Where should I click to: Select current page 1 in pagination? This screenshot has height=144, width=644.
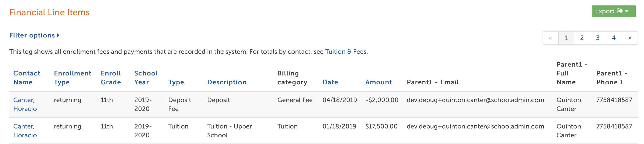pyautogui.click(x=566, y=38)
